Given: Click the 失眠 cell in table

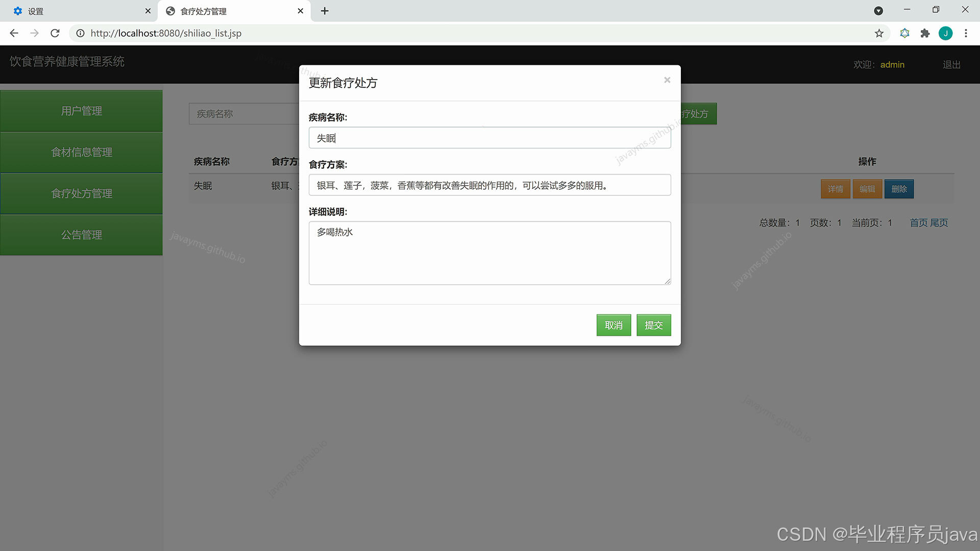Looking at the screenshot, I should [203, 186].
